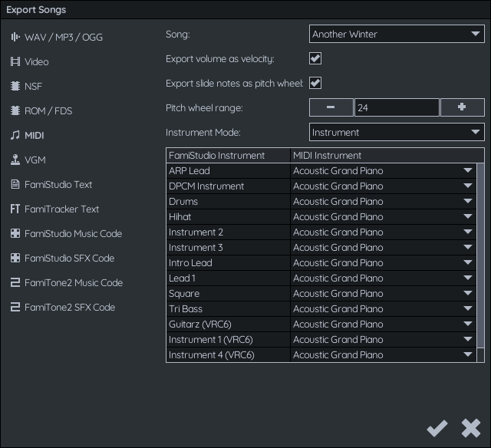Select the Intro Lead name cell

[228, 262]
